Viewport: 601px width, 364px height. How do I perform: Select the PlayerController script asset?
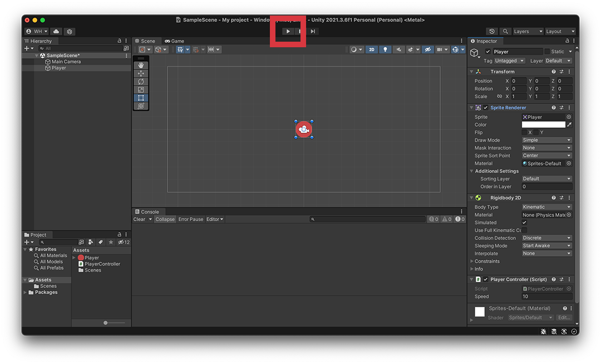click(99, 264)
